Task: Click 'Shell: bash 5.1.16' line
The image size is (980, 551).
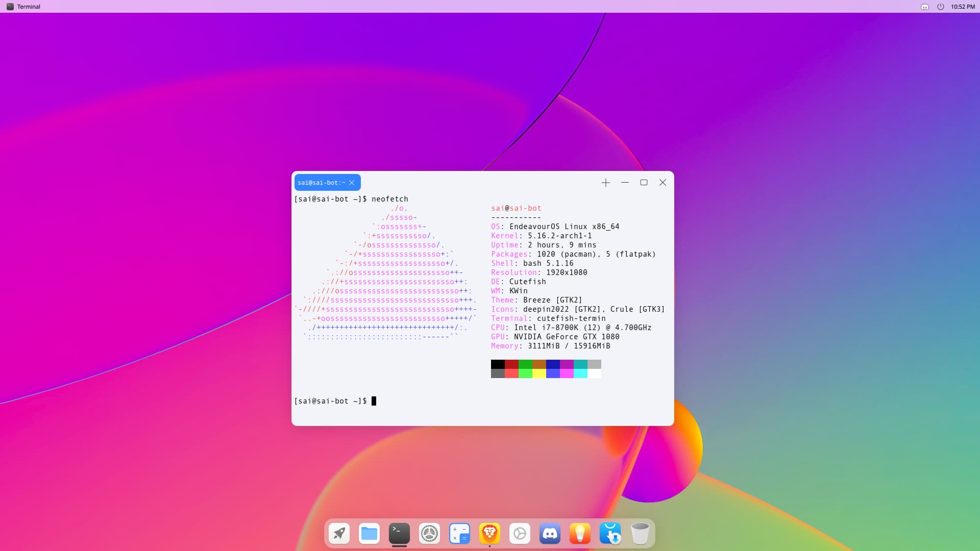Action: [x=532, y=263]
